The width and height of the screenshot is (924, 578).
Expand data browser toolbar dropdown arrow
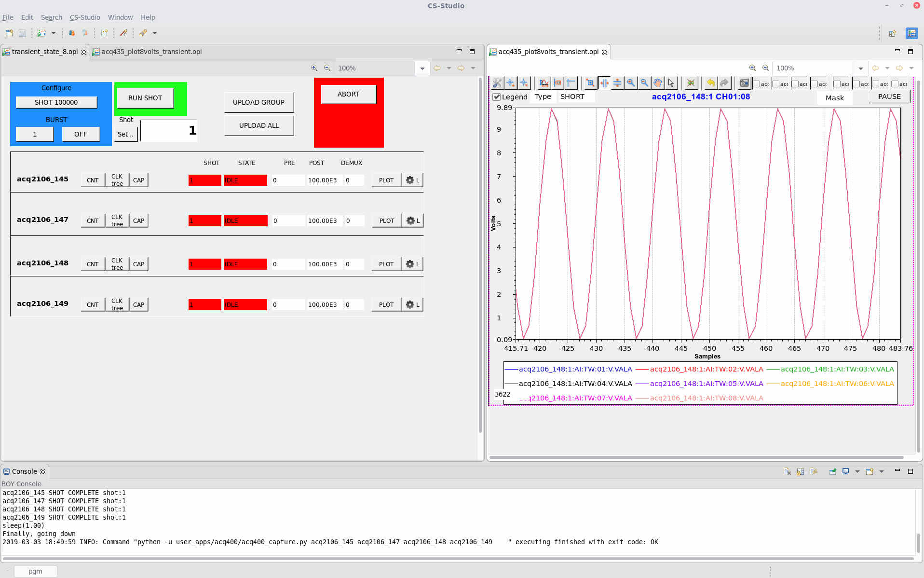tap(54, 33)
